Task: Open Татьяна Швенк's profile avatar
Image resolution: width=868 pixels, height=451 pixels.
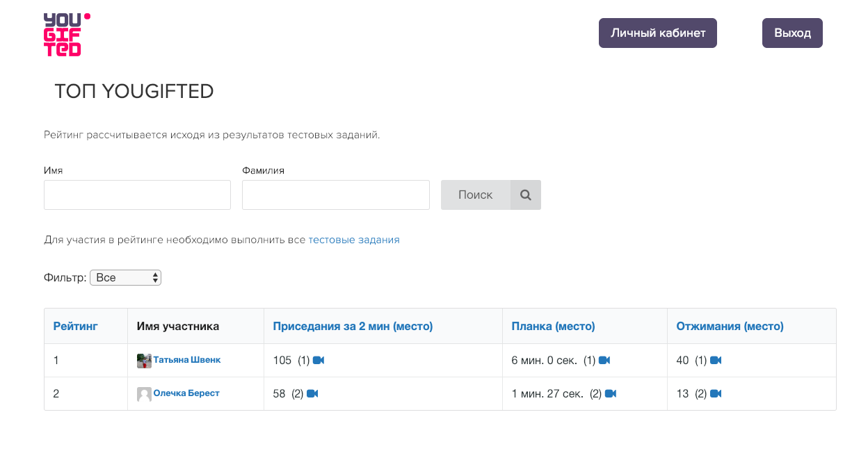Action: click(144, 361)
